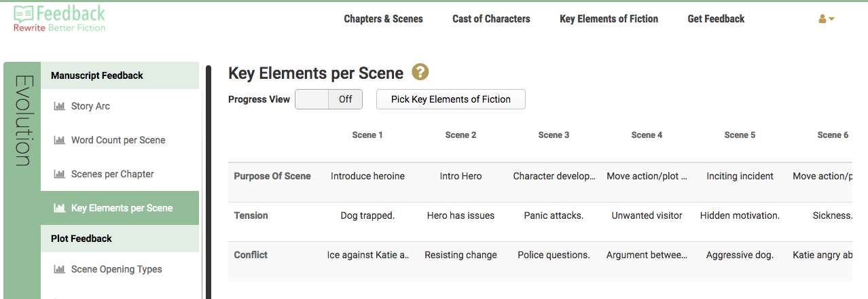Image resolution: width=868 pixels, height=299 pixels.
Task: Click the Feedback book logo icon
Action: [24, 13]
